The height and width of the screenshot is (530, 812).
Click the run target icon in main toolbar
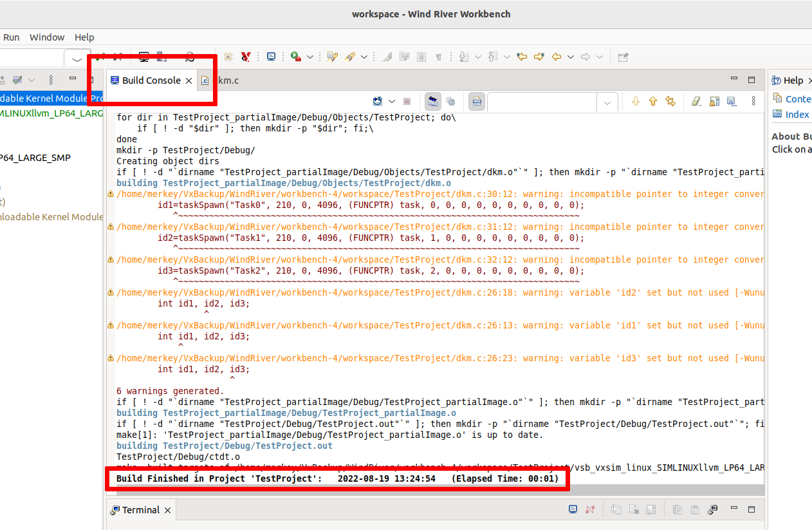[295, 57]
